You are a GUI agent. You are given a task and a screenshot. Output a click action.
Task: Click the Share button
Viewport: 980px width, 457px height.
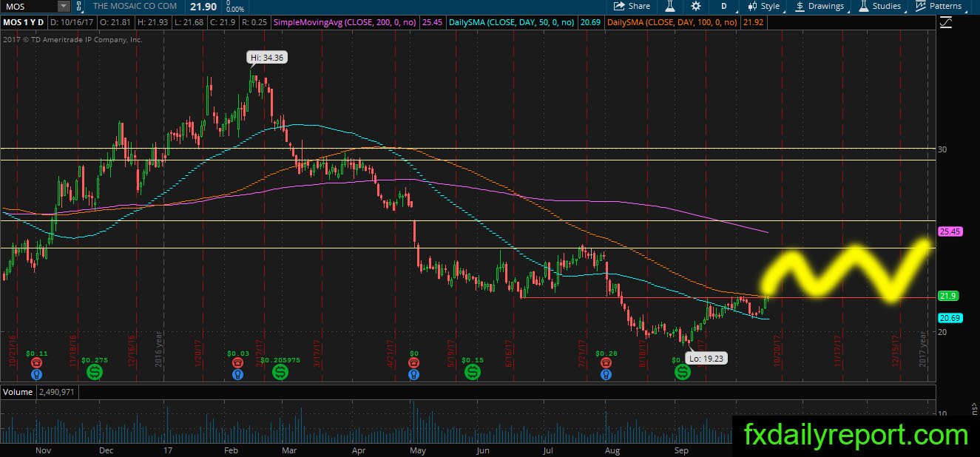click(632, 6)
